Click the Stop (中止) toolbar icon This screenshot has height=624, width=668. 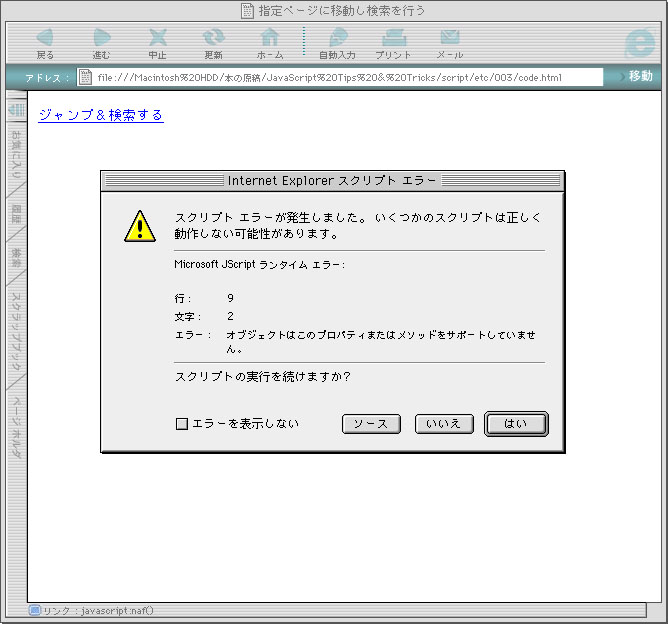coord(158,38)
